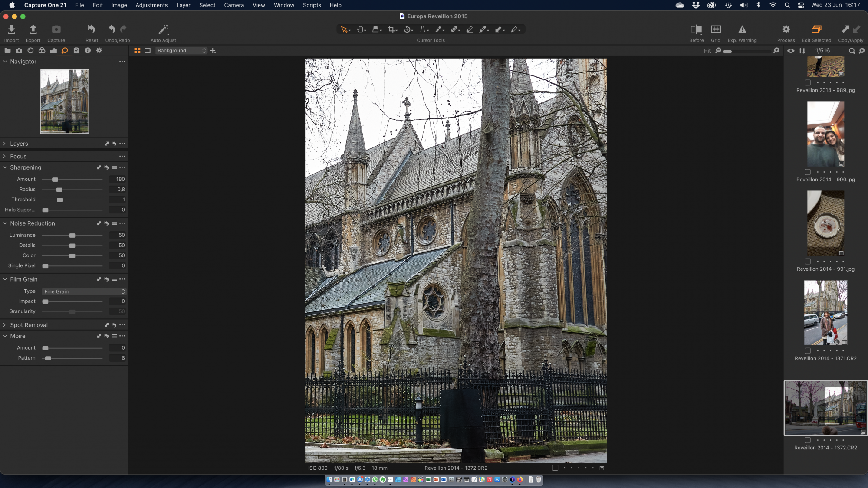Click the Import icon in toolbar
This screenshot has width=868, height=488.
[12, 29]
